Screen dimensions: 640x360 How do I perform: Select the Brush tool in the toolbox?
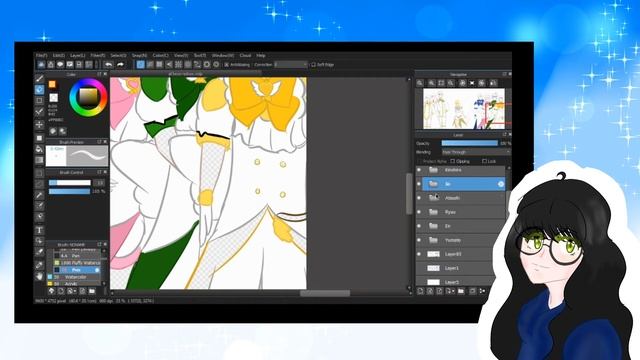tap(40, 78)
